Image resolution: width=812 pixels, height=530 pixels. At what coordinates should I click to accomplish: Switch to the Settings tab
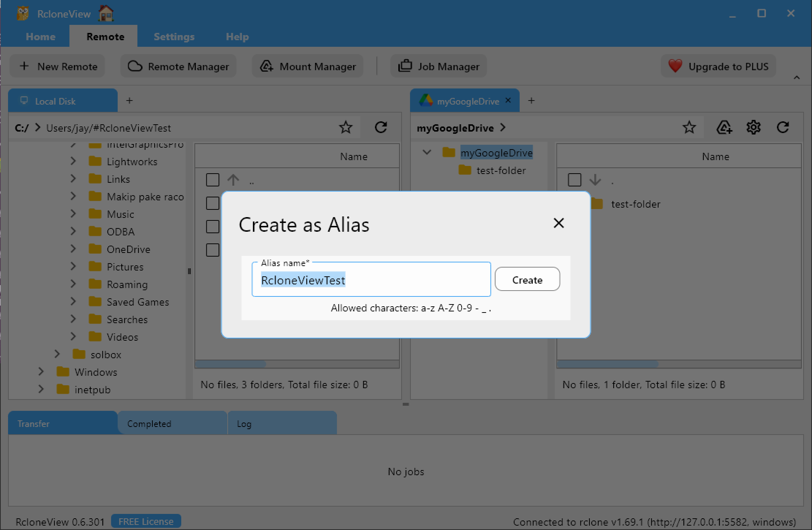pyautogui.click(x=174, y=37)
